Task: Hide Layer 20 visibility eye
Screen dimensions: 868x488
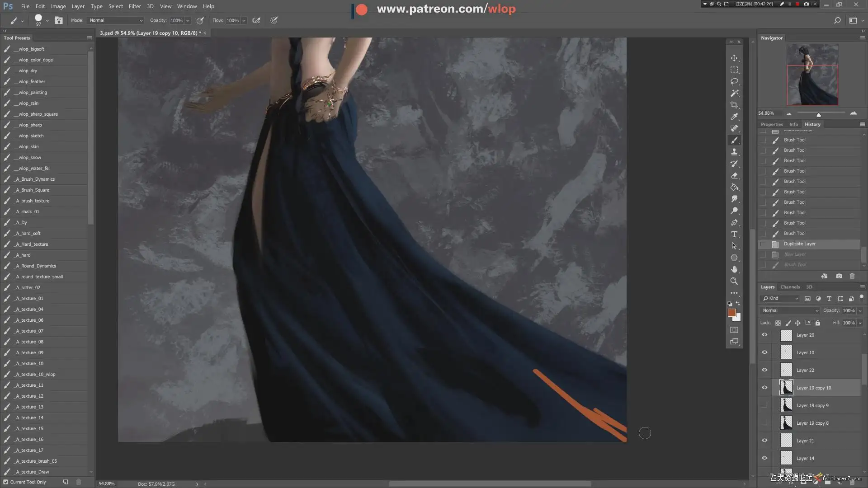Action: point(764,335)
